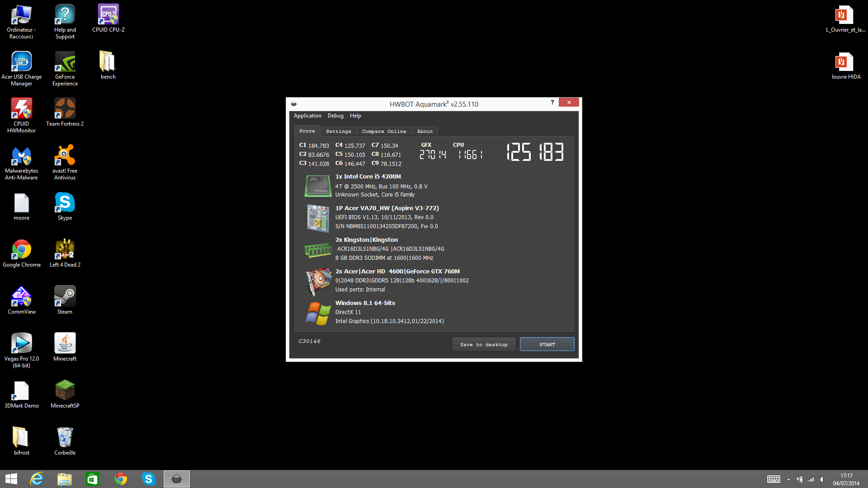Click the motherboard image
This screenshot has width=868, height=488.
pos(318,218)
